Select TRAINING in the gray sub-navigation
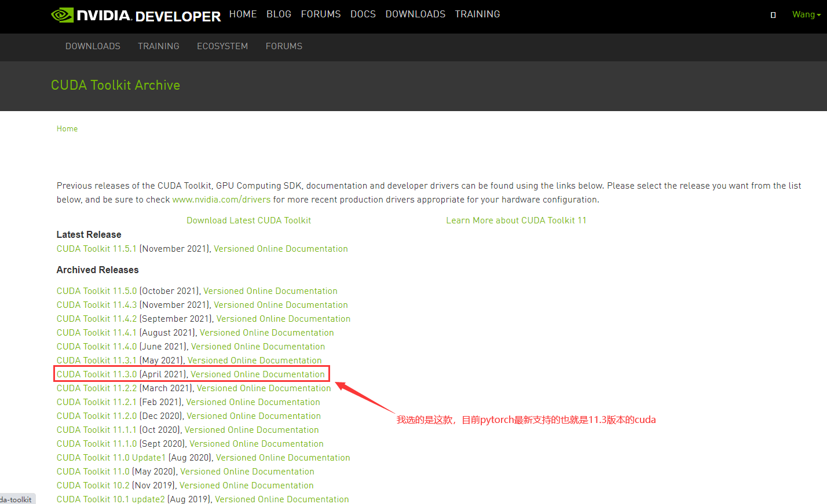The height and width of the screenshot is (504, 827). [x=159, y=46]
